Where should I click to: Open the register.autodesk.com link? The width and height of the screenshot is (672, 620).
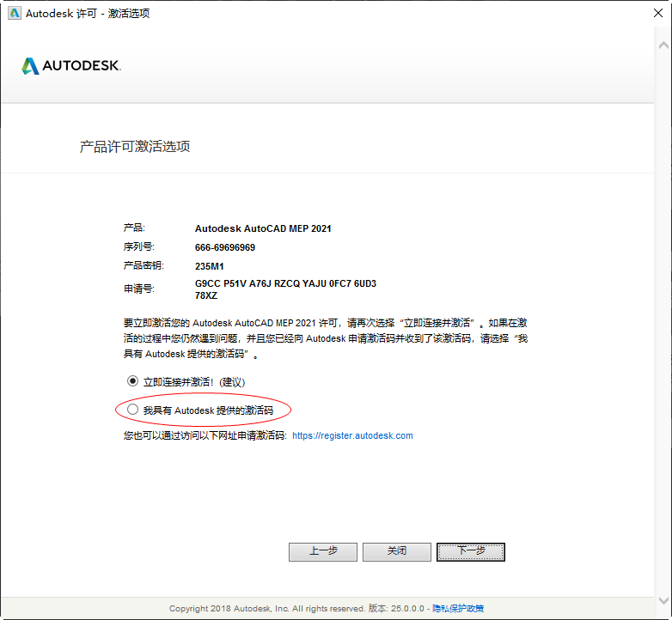pos(352,435)
